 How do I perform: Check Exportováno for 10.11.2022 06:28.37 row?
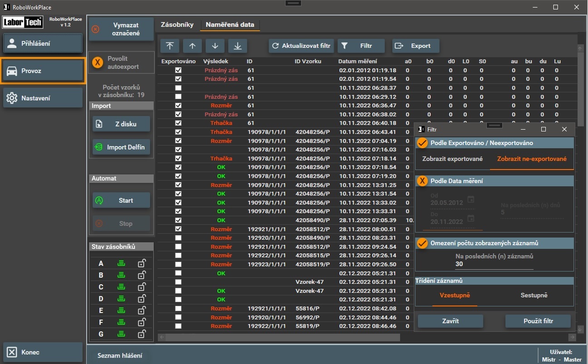[178, 88]
